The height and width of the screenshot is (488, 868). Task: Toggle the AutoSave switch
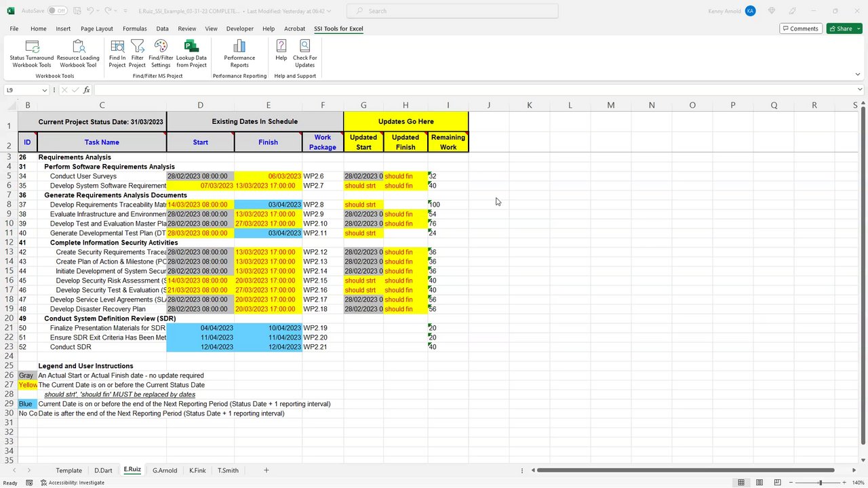(57, 11)
